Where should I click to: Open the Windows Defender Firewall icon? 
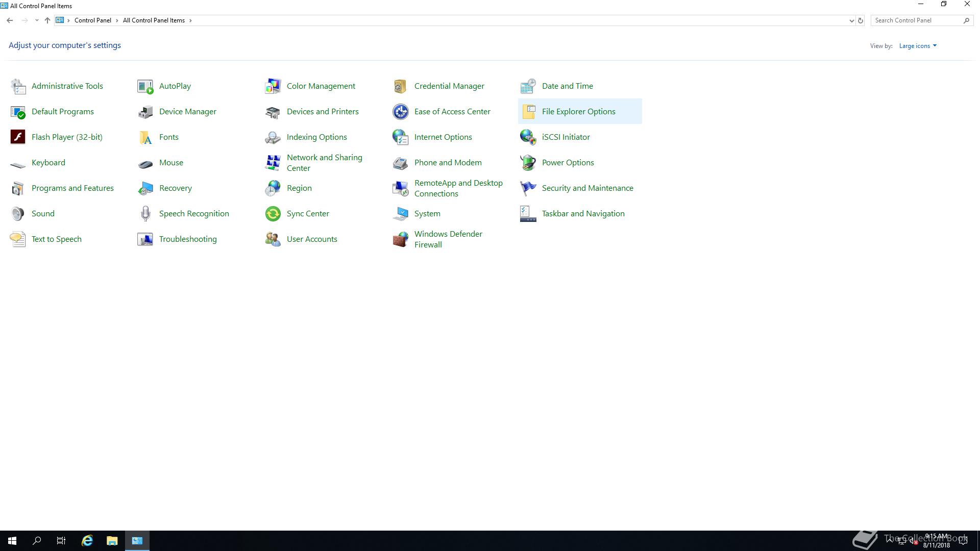click(x=401, y=239)
